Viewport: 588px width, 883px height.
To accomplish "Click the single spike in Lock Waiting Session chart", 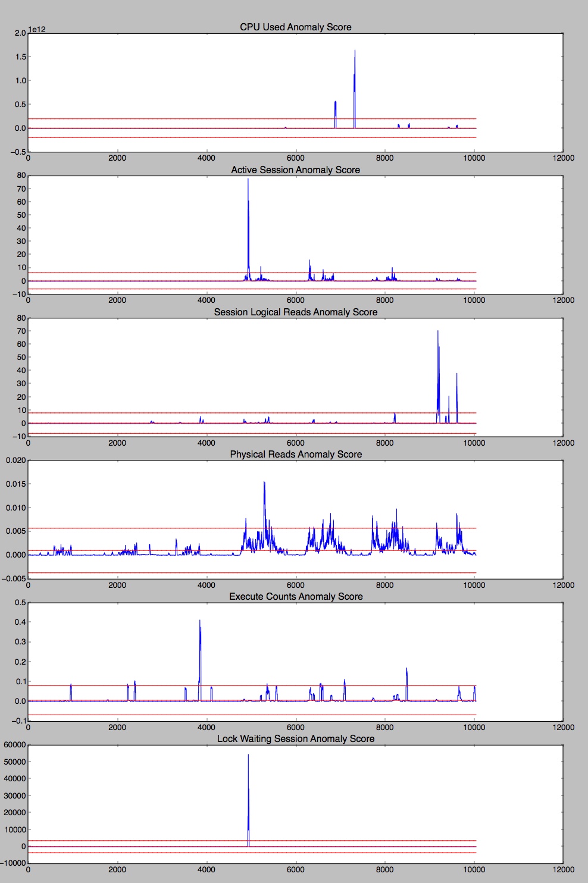I will coord(248,800).
